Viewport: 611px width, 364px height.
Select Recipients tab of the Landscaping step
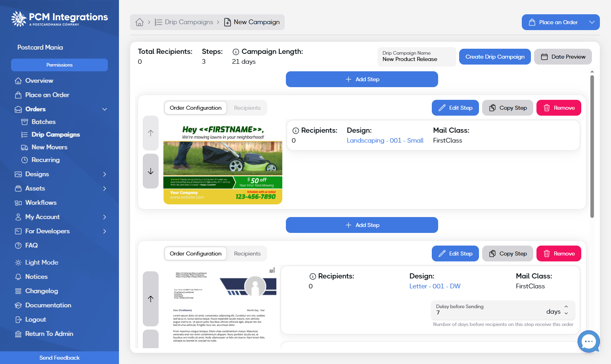(247, 108)
